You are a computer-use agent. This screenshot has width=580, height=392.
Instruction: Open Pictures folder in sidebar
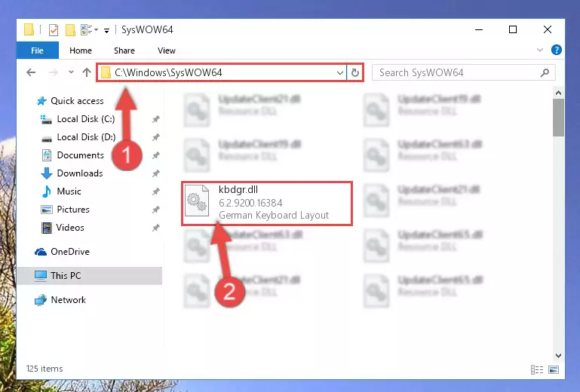pos(73,210)
